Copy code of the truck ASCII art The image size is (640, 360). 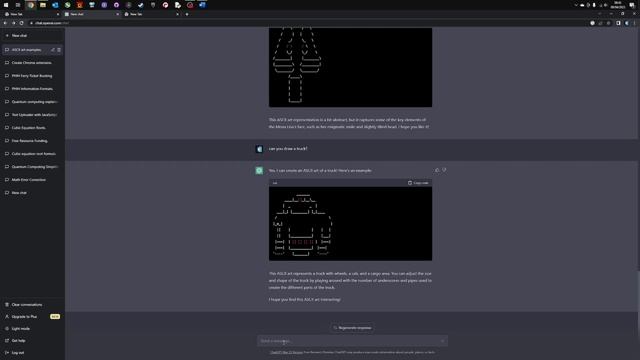(418, 183)
